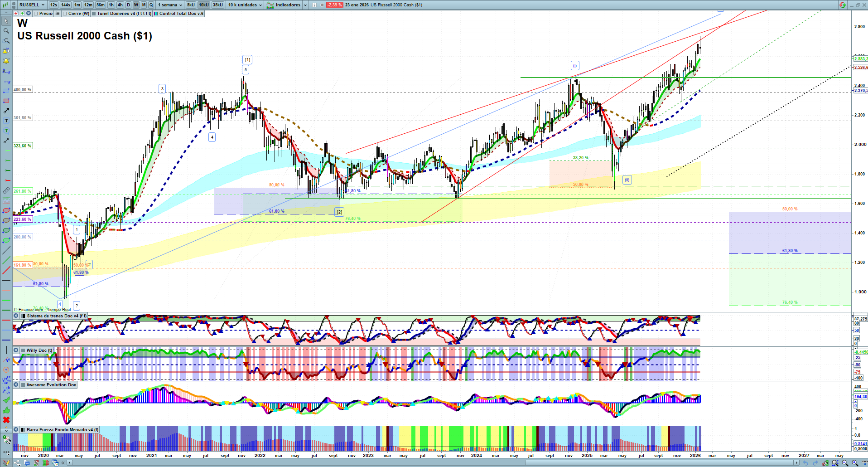This screenshot has height=467, width=868.
Task: Click the bell alert tool icon
Action: 6,61
